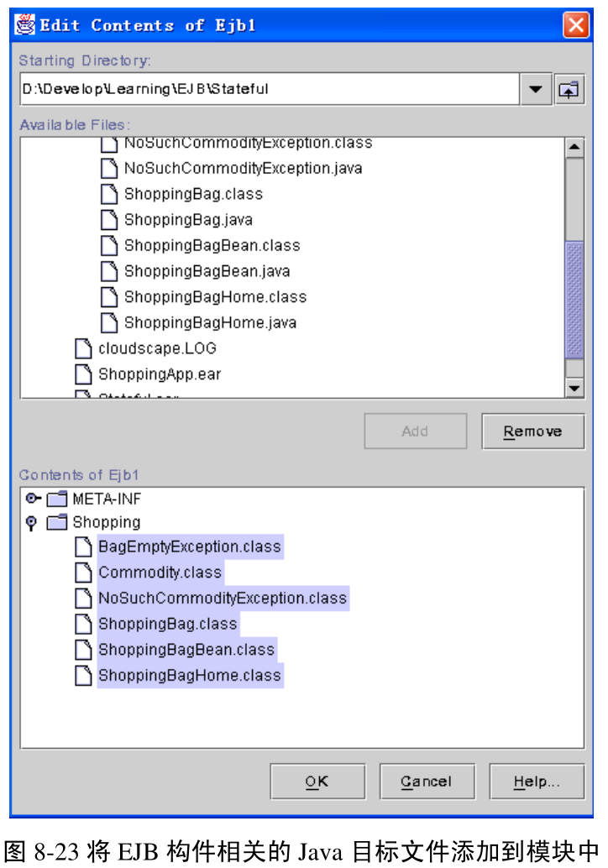Viewport: 608px width, 868px height.
Task: Select ShoppingBagBean.class in Available Files
Action: (x=212, y=246)
